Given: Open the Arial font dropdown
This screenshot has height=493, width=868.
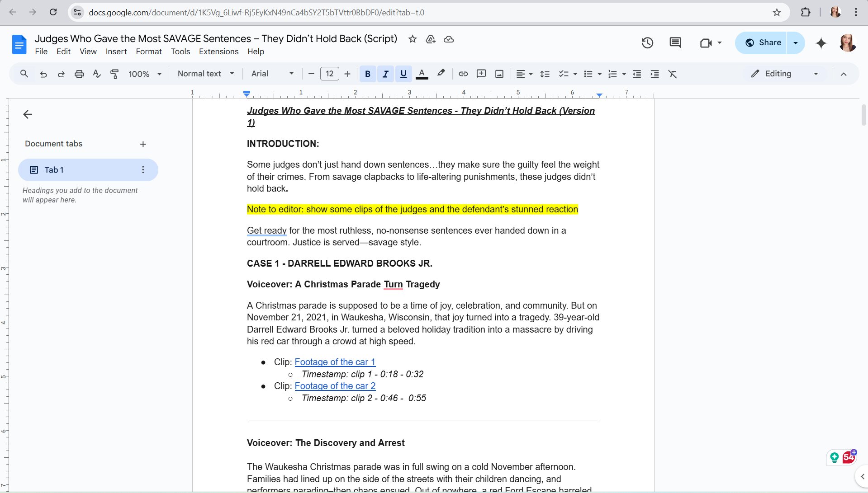Looking at the screenshot, I should 272,74.
